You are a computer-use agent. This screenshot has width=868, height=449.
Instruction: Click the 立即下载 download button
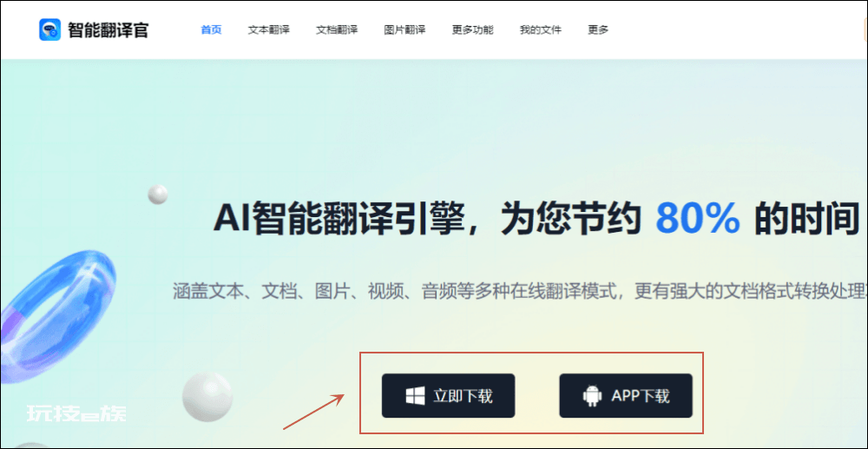[x=449, y=396]
